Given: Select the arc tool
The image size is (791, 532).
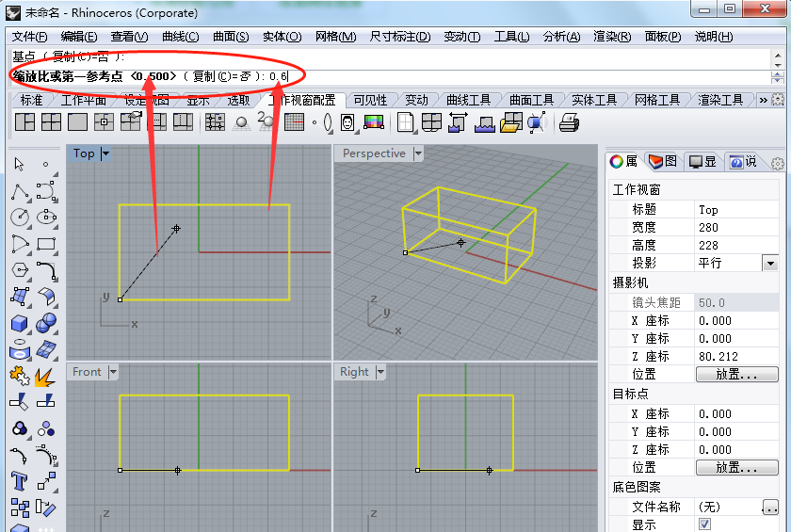Looking at the screenshot, I should tap(19, 244).
